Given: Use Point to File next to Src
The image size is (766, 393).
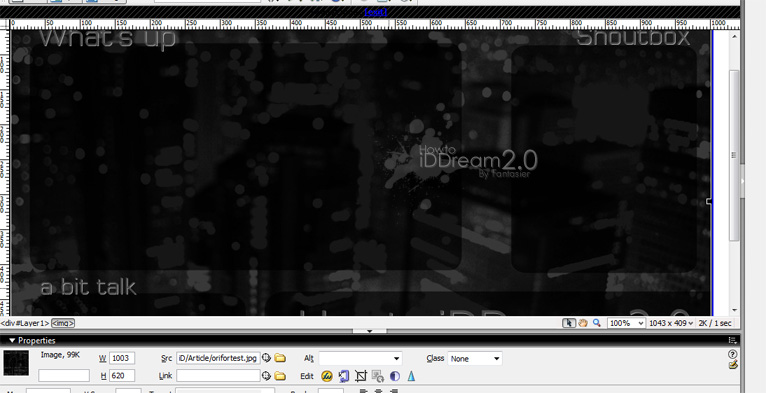Looking at the screenshot, I should point(266,358).
